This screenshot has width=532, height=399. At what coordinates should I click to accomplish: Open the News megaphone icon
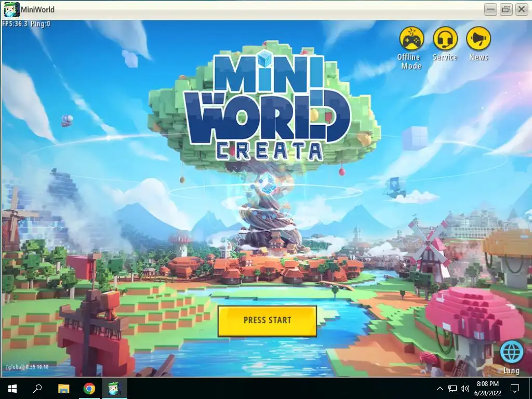point(478,39)
